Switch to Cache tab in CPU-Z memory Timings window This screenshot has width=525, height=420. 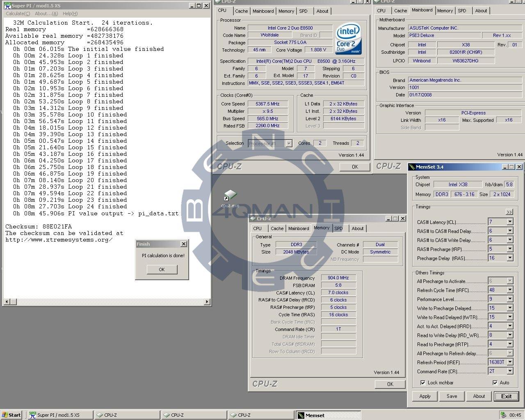tap(277, 228)
